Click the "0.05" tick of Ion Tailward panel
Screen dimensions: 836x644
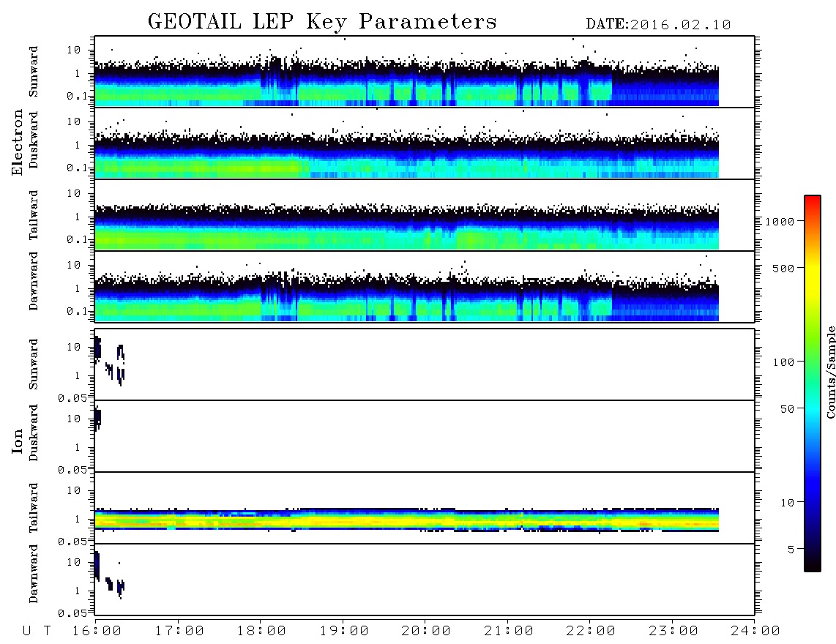tap(72, 541)
